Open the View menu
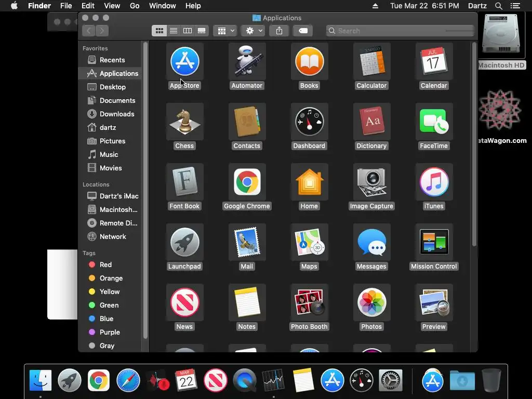The image size is (532, 399). (x=112, y=6)
